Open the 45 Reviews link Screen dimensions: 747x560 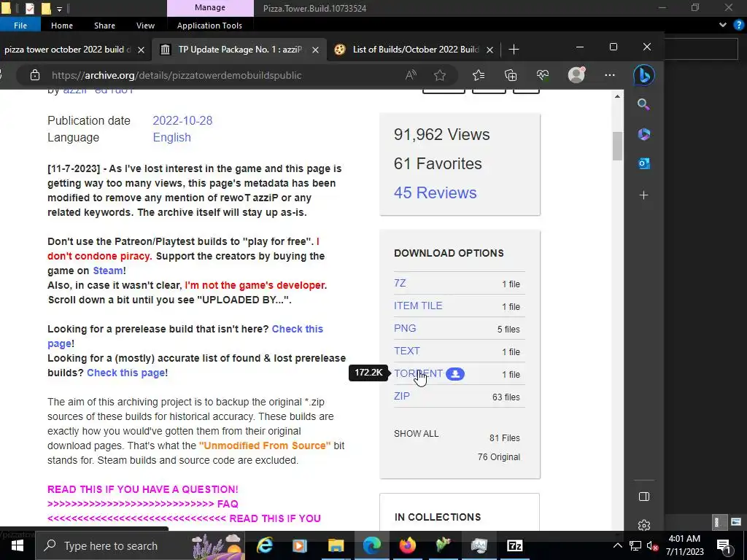(435, 192)
